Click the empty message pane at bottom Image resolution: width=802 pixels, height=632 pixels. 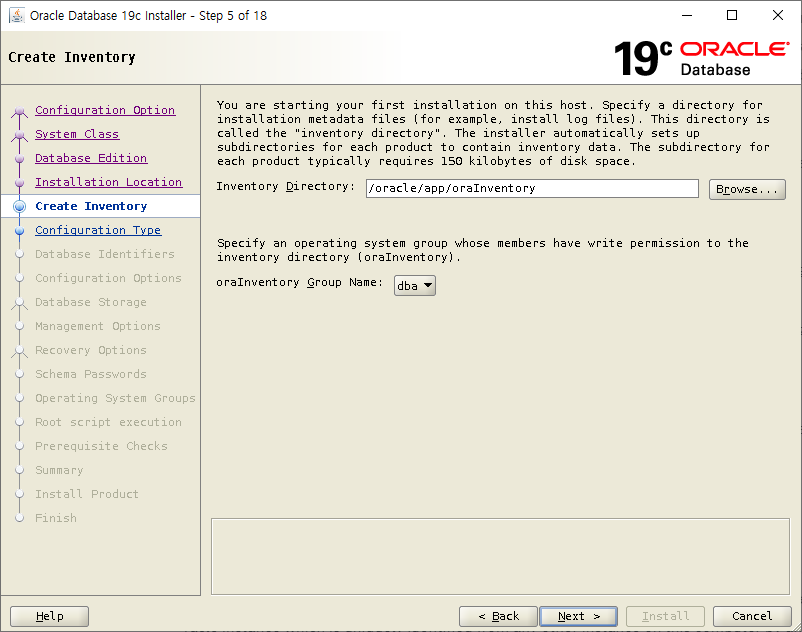[500, 556]
